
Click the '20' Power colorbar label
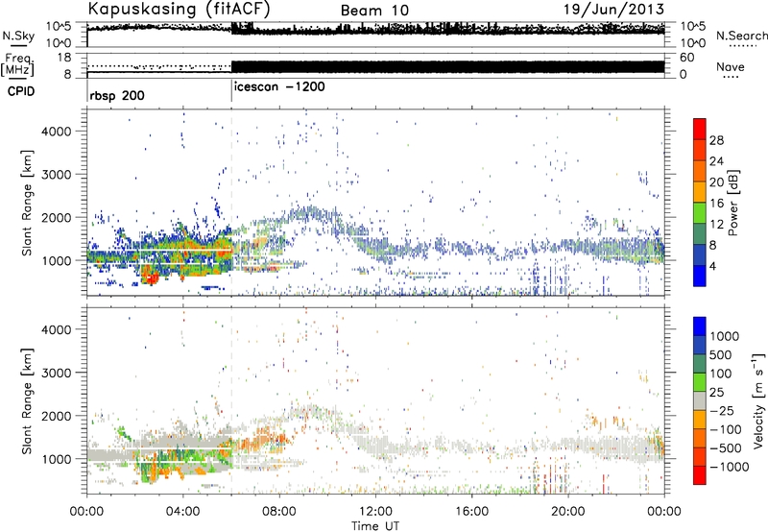coord(716,182)
